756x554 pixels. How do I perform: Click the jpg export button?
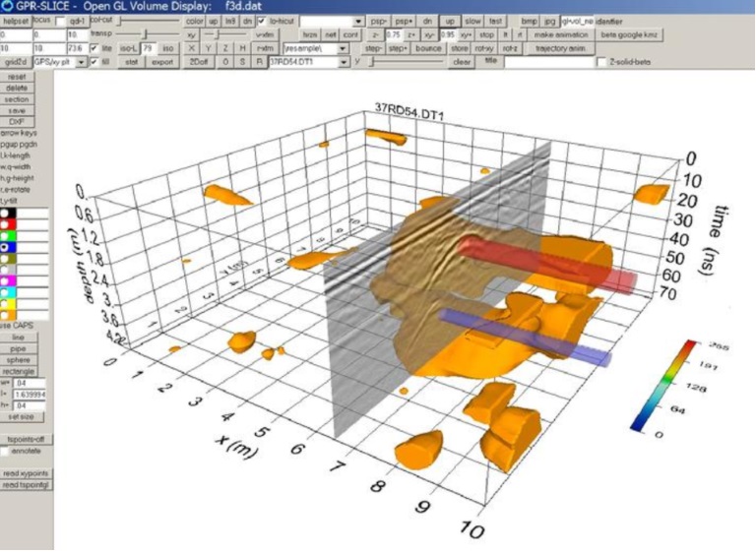[x=549, y=22]
